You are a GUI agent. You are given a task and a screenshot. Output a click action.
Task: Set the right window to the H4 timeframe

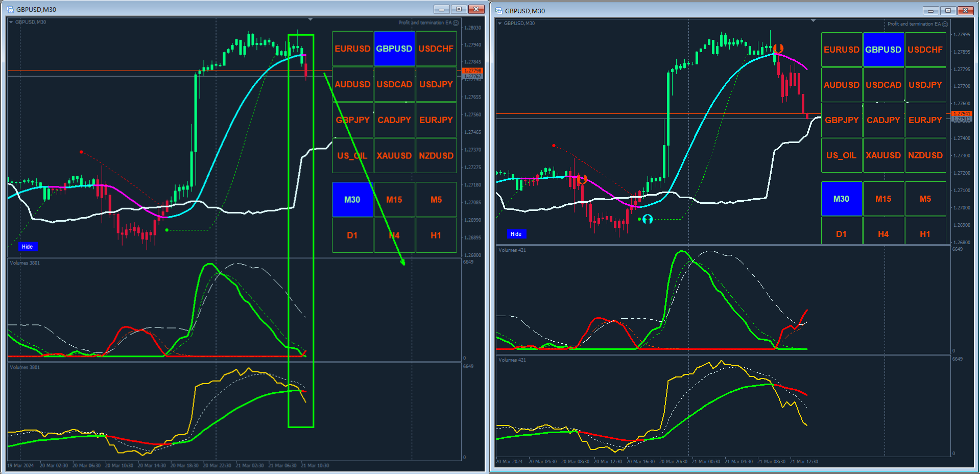click(883, 231)
